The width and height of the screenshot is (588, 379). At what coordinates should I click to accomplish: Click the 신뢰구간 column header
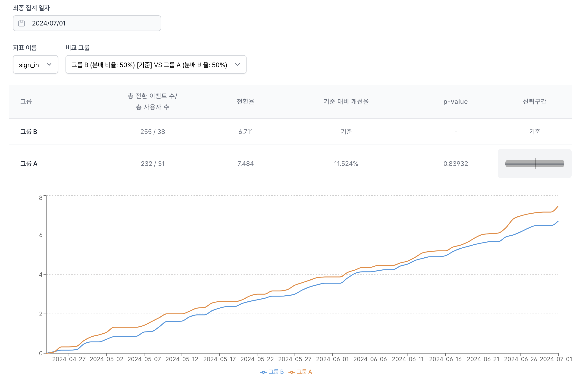click(x=534, y=102)
